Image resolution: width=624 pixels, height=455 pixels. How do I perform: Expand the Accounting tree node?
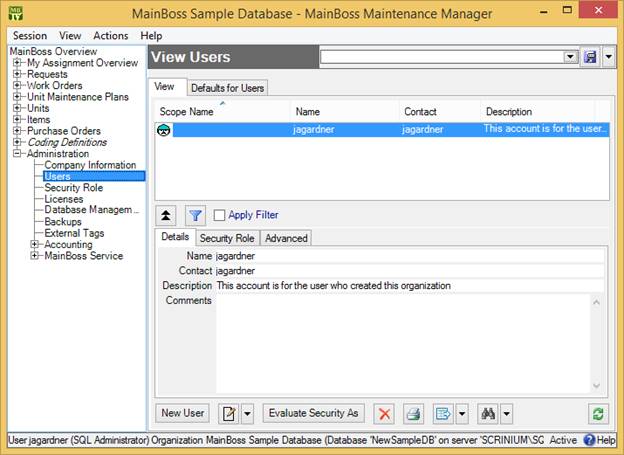coord(35,244)
